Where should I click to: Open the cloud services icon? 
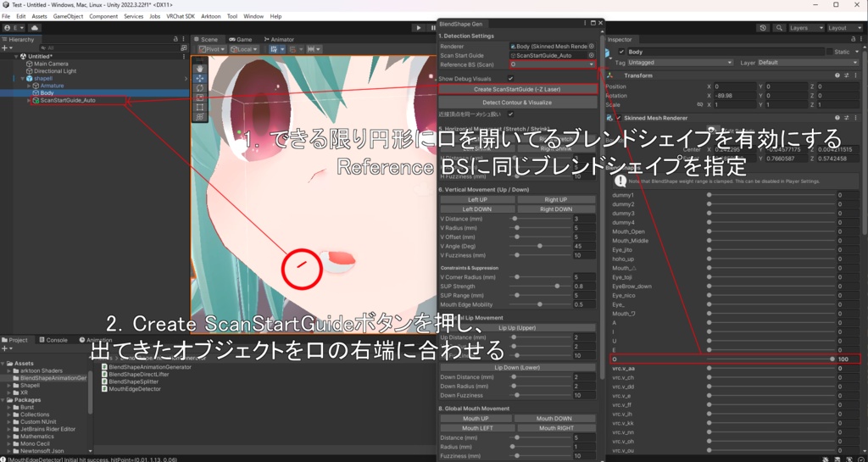pos(35,28)
